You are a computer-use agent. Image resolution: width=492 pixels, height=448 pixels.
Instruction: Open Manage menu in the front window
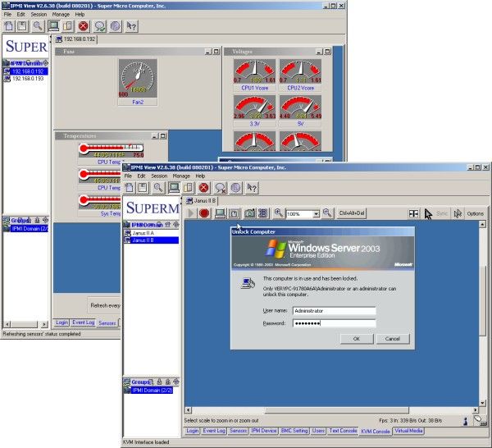pyautogui.click(x=181, y=176)
